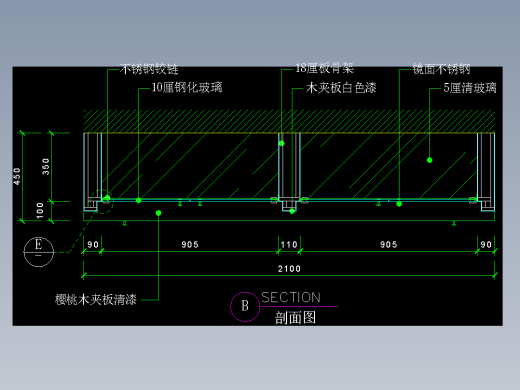Click the B section marker circle
This screenshot has width=520, height=390.
pyautogui.click(x=245, y=307)
